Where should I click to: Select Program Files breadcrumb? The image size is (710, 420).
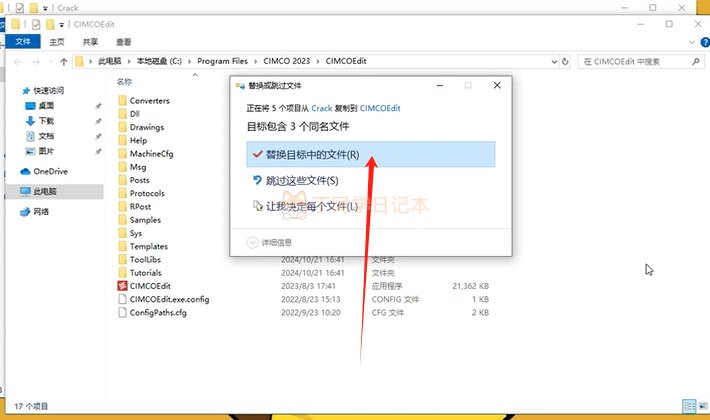222,61
